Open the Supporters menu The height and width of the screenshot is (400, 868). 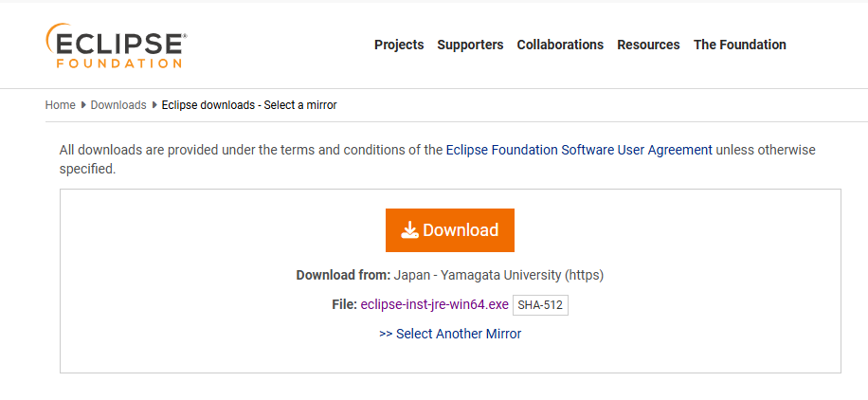[x=471, y=45]
